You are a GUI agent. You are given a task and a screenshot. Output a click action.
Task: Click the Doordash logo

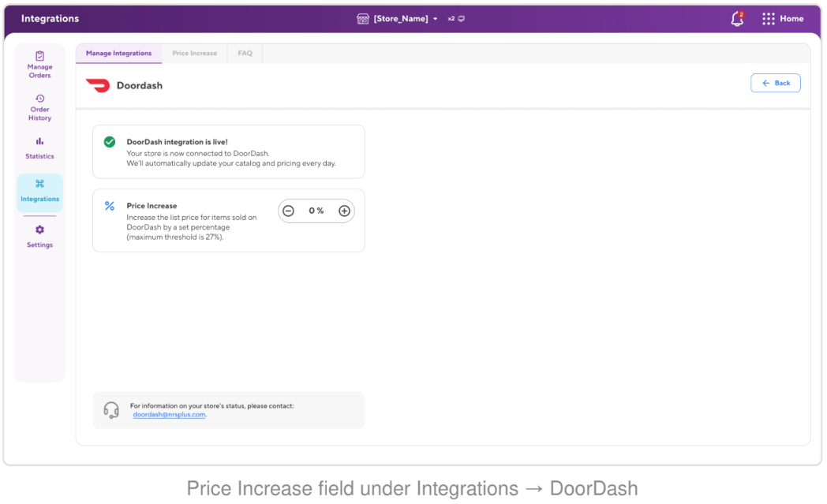pos(98,85)
